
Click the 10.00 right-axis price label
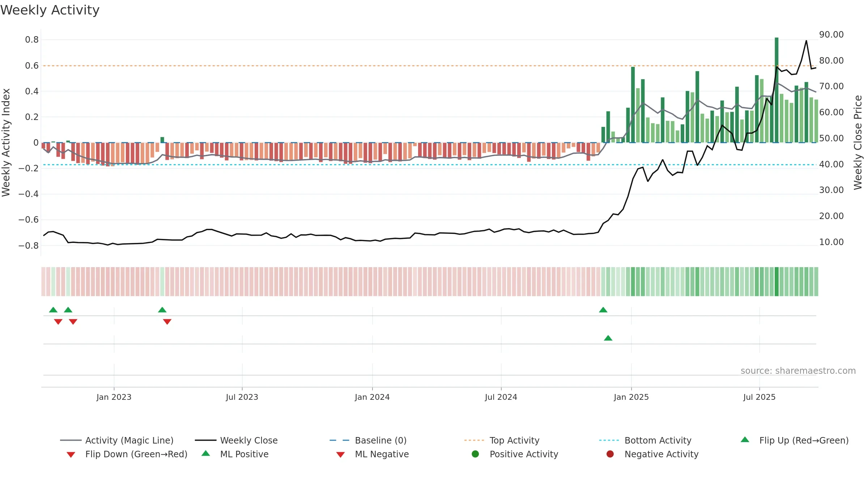point(831,242)
